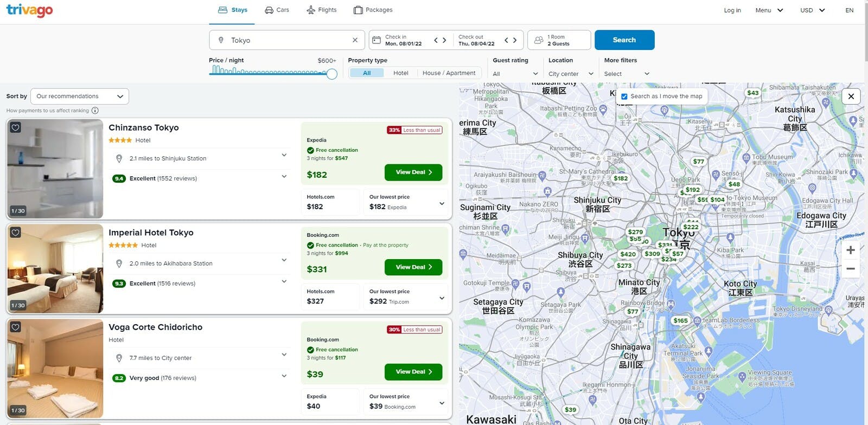The height and width of the screenshot is (425, 868).
Task: Move check-in date to next day
Action: click(444, 40)
